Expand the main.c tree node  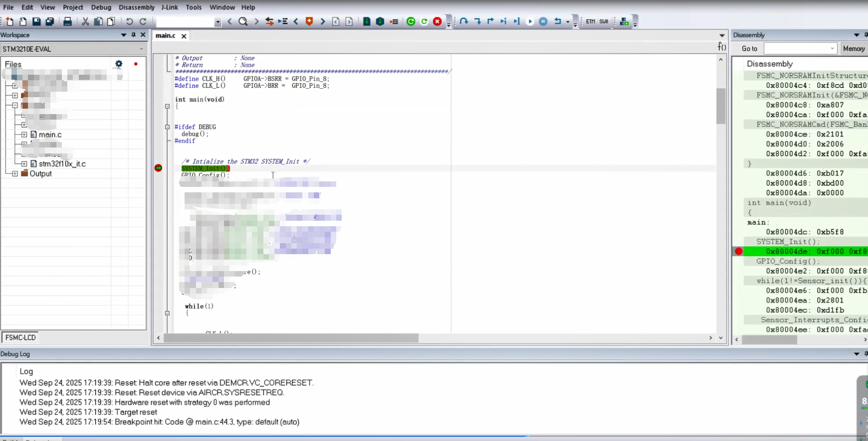pos(24,135)
